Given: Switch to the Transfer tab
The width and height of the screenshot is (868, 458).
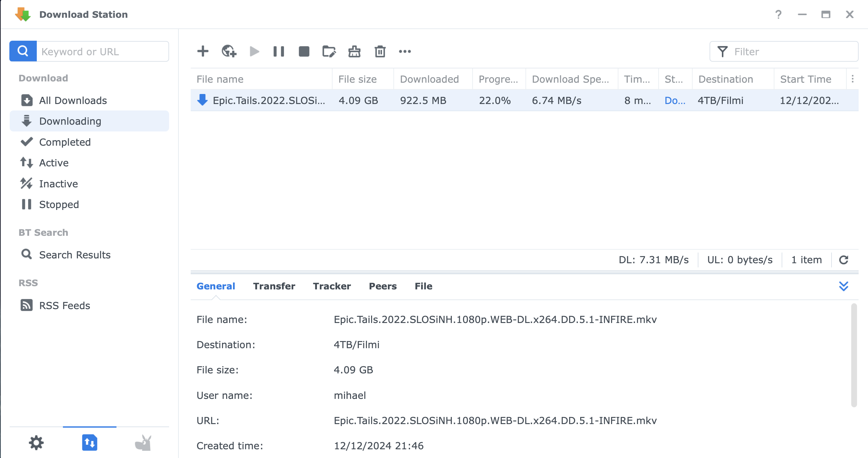Looking at the screenshot, I should click(274, 286).
